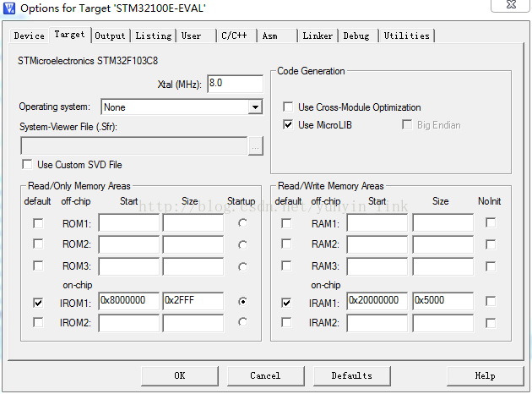This screenshot has width=532, height=394.
Task: Click the RAM2 Size field
Action: coord(443,244)
